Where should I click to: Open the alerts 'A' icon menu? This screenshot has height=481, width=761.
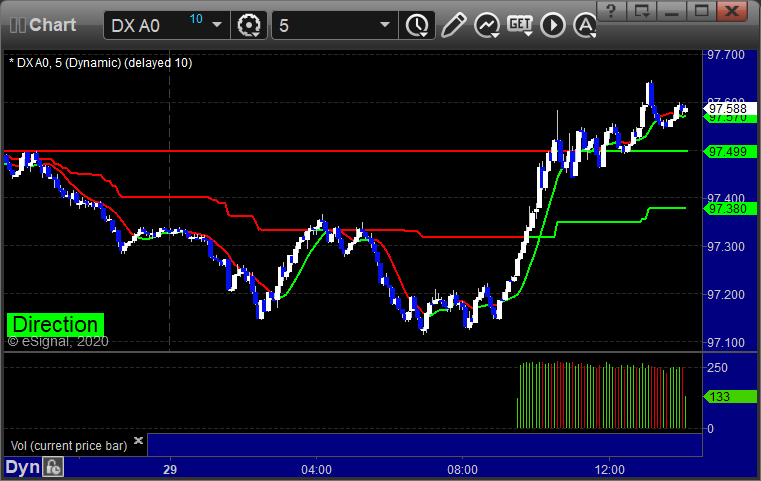(x=585, y=25)
